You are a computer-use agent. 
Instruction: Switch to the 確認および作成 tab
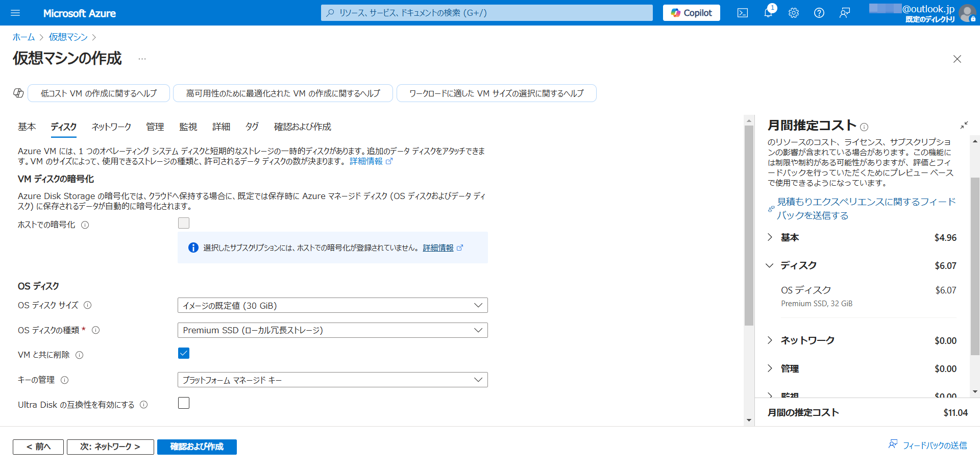[302, 127]
